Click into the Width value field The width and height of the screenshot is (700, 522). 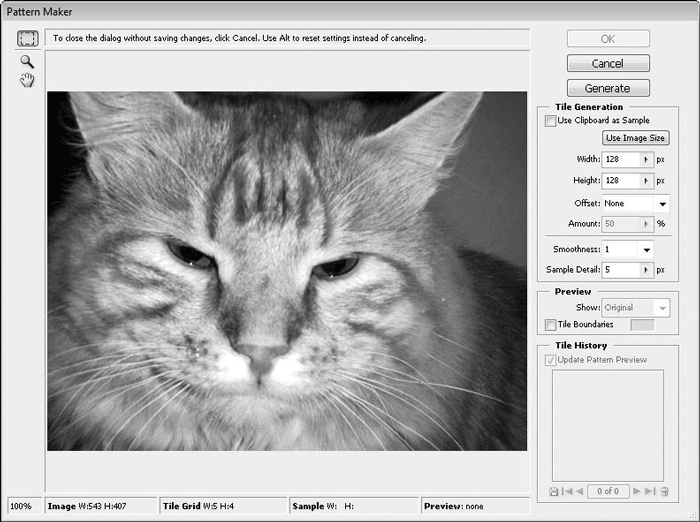[x=621, y=159]
